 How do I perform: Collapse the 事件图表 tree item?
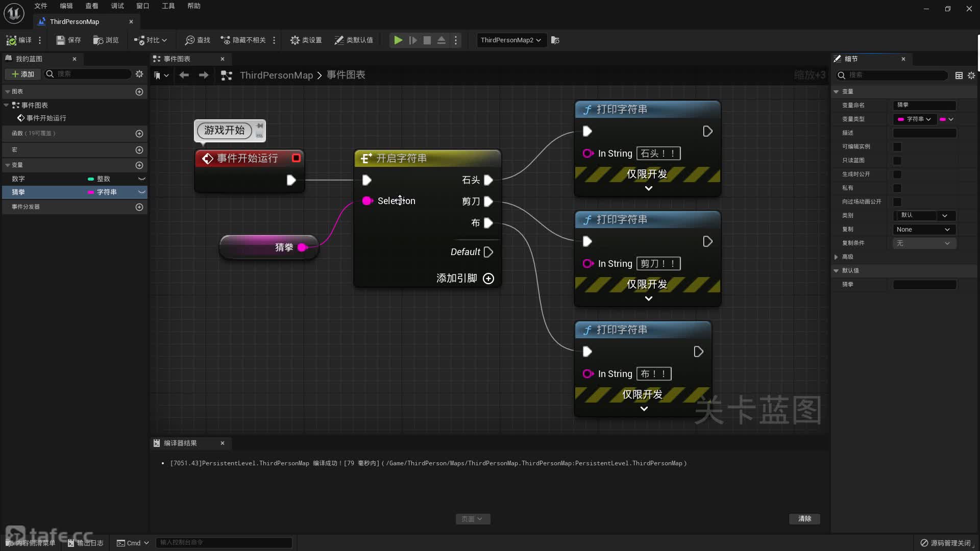click(x=6, y=105)
